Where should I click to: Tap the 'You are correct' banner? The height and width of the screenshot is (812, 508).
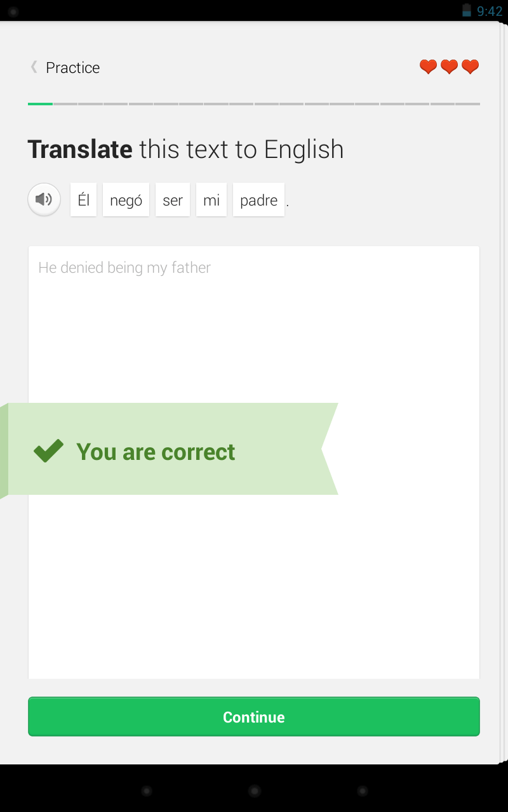(x=168, y=449)
